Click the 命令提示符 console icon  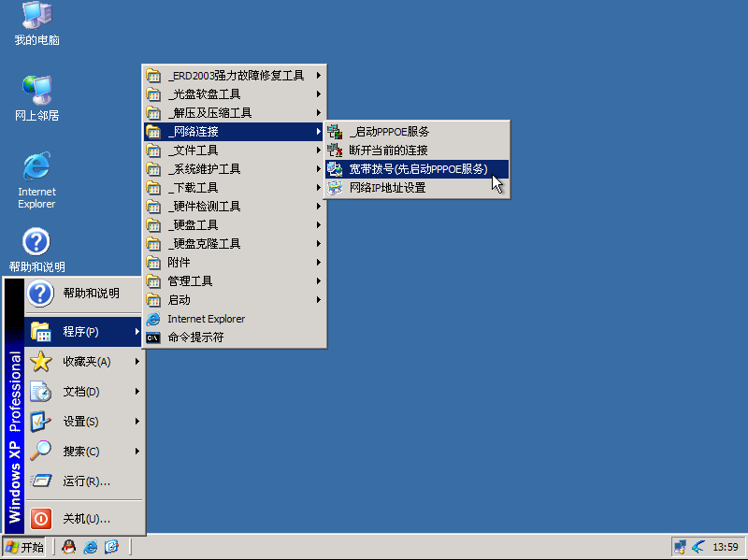pos(153,337)
